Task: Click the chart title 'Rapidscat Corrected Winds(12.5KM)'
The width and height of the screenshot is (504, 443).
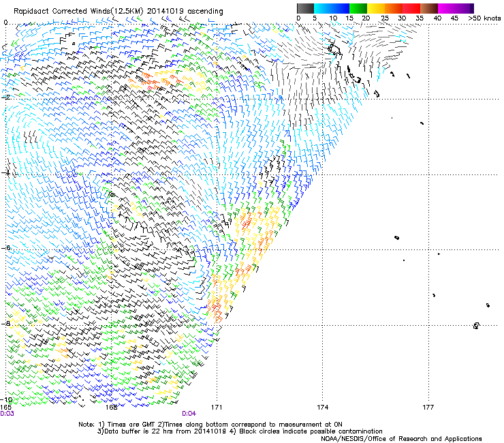Action: 78,12
